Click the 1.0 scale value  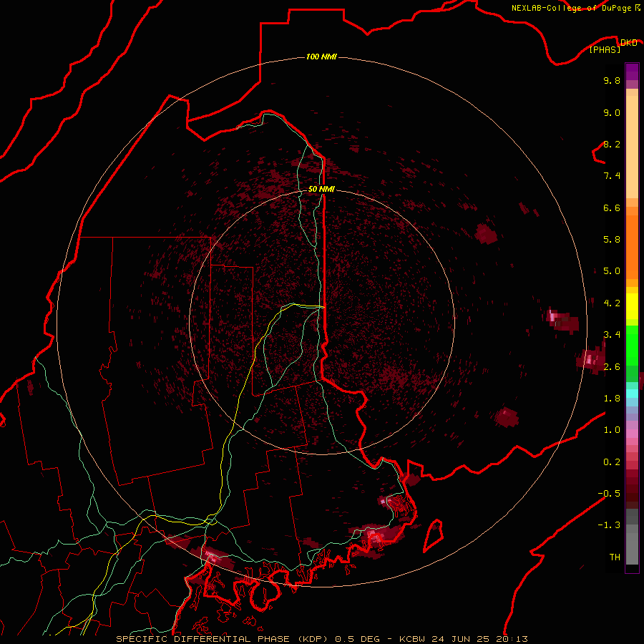[x=612, y=429]
